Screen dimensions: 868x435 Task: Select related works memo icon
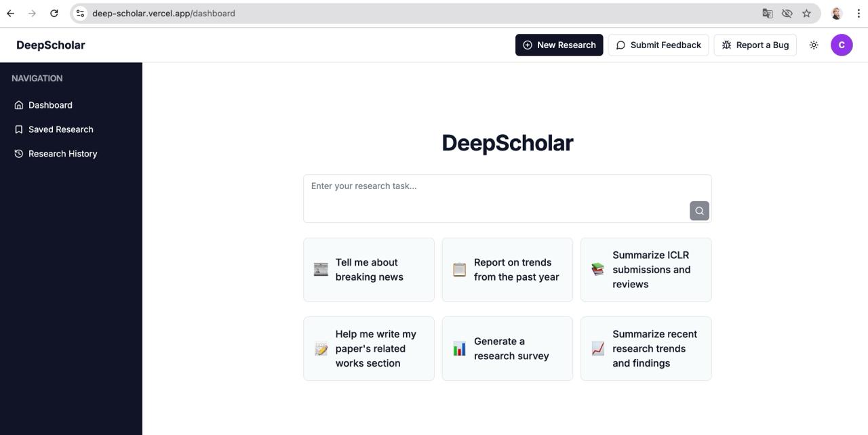tap(321, 349)
